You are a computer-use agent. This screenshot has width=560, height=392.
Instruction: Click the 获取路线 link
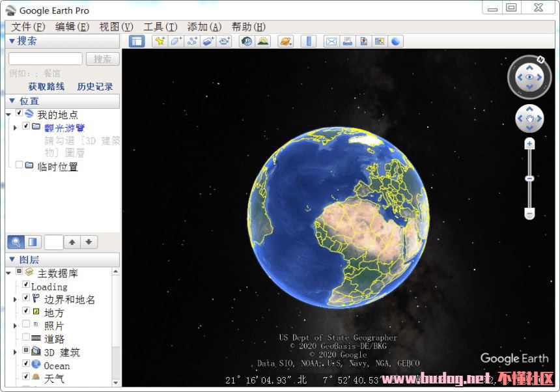pos(46,87)
